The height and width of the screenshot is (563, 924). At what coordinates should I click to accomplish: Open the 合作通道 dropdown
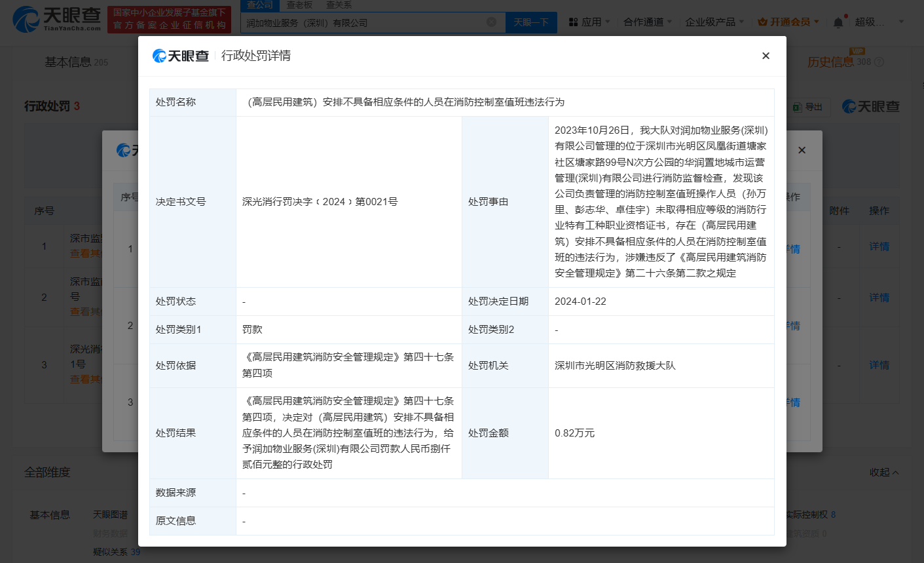tap(647, 22)
